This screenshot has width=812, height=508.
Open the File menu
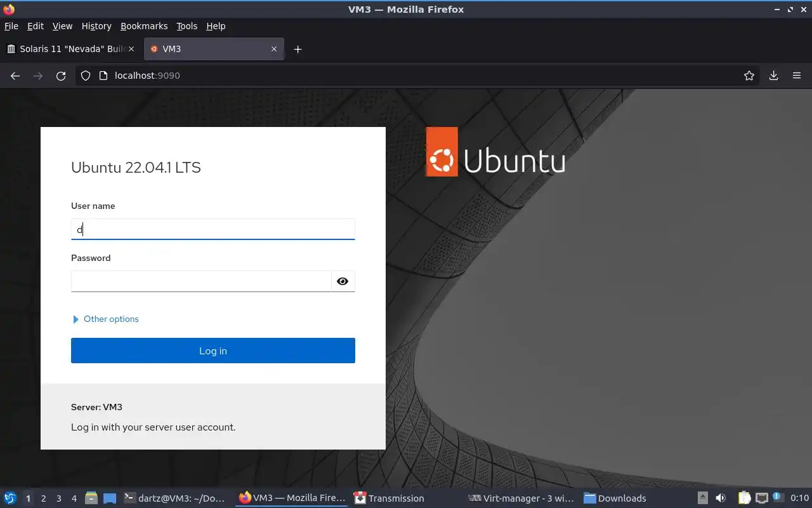[11, 26]
